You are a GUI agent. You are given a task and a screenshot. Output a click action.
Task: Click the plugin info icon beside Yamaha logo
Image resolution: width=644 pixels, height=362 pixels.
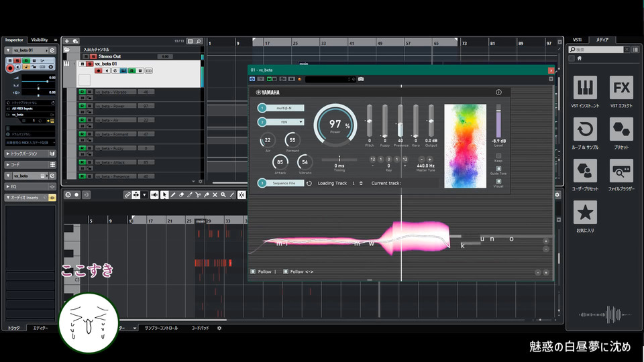pyautogui.click(x=498, y=93)
